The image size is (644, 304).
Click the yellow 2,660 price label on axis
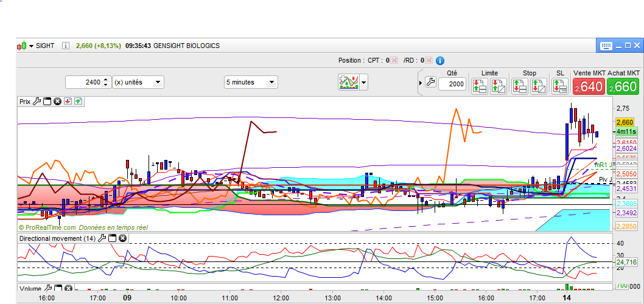[x=625, y=122]
